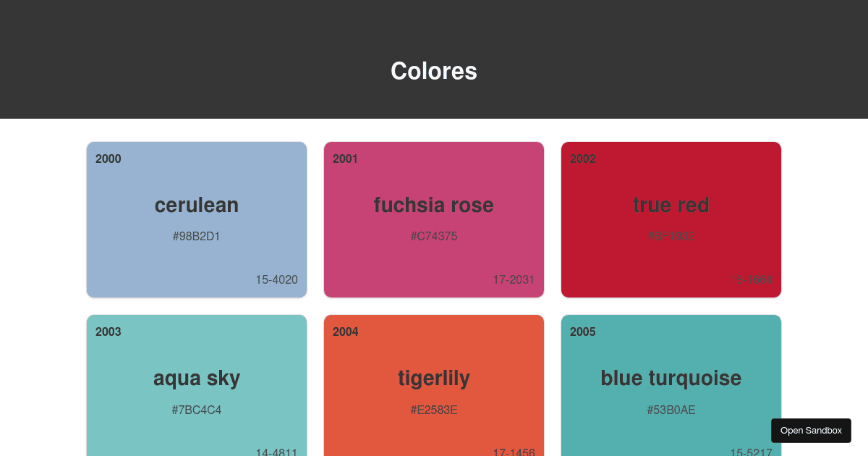The image size is (868, 456).
Task: Click the hex code #E2583E
Action: pos(434,410)
